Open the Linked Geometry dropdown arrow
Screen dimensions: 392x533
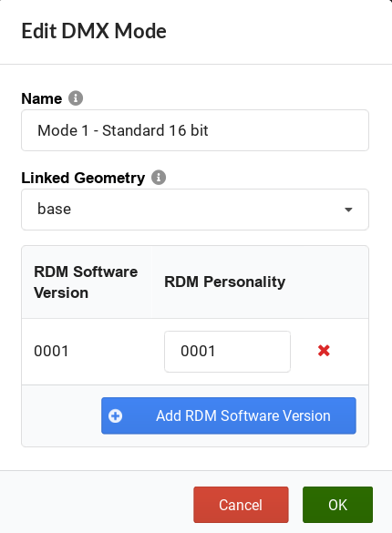click(348, 210)
